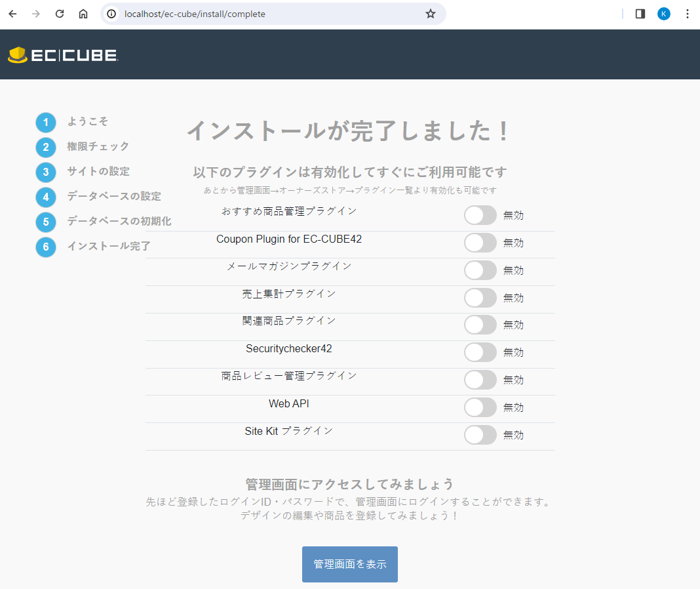Screen dimensions: 700x589
Task: Click the browser back arrow
Action: pyautogui.click(x=12, y=14)
